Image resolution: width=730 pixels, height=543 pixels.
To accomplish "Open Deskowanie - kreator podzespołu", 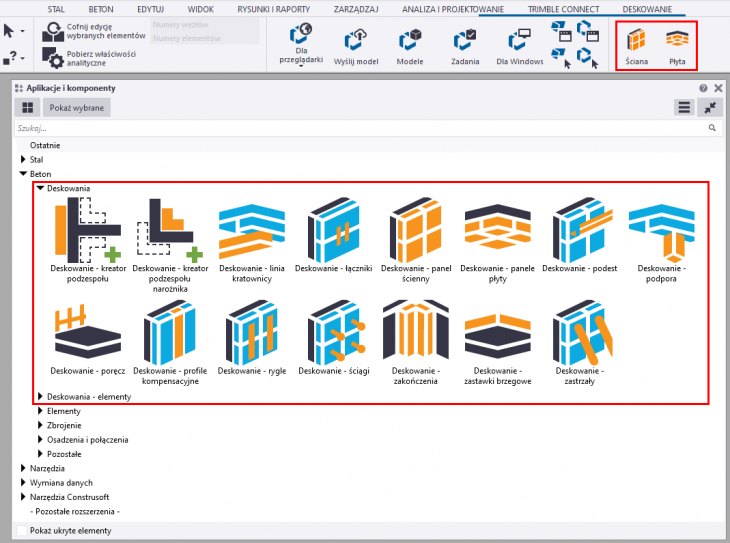I will click(x=86, y=228).
